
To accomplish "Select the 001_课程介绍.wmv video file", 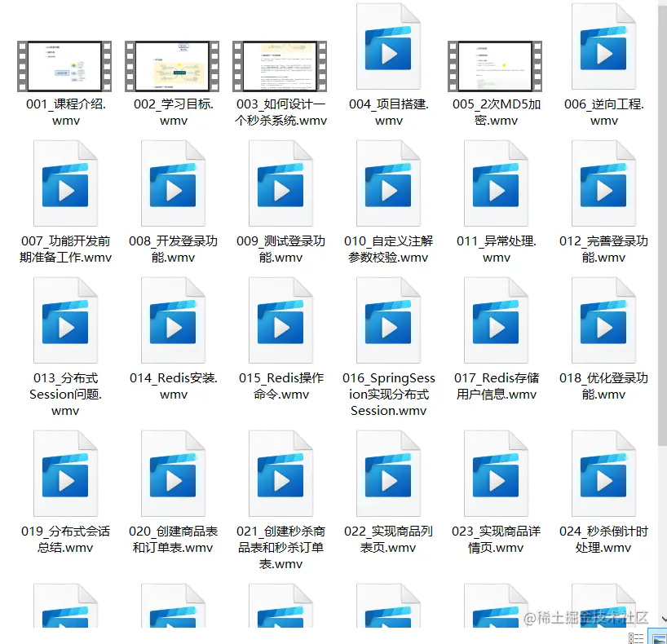I will point(63,65).
